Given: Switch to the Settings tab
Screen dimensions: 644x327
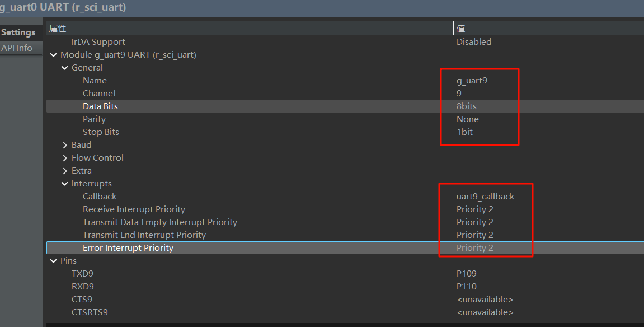Looking at the screenshot, I should (x=18, y=32).
